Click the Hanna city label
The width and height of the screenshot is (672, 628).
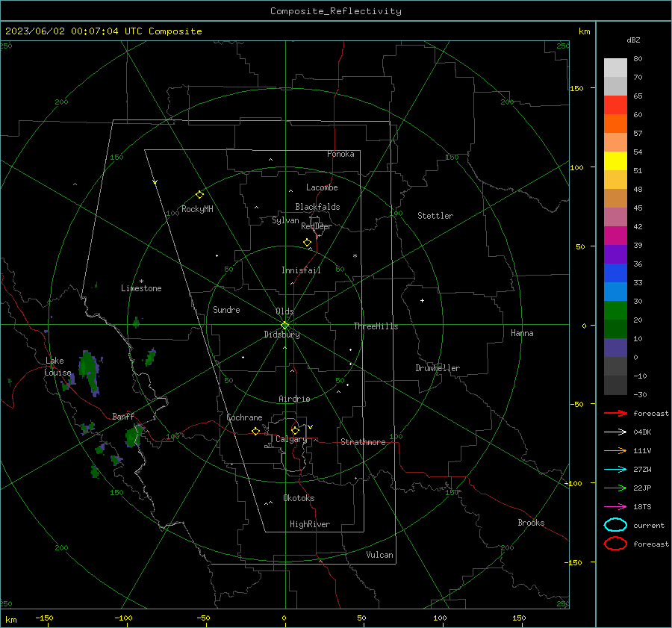click(522, 333)
